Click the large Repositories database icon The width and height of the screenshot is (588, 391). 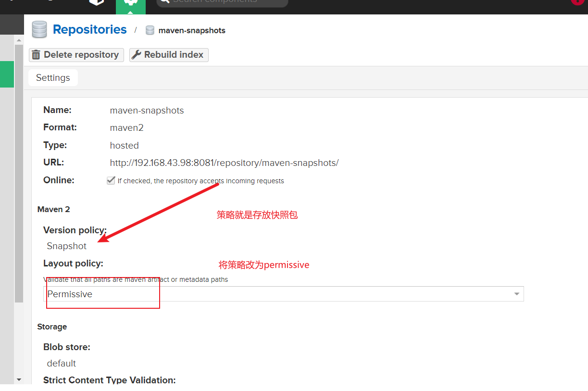[x=39, y=30]
